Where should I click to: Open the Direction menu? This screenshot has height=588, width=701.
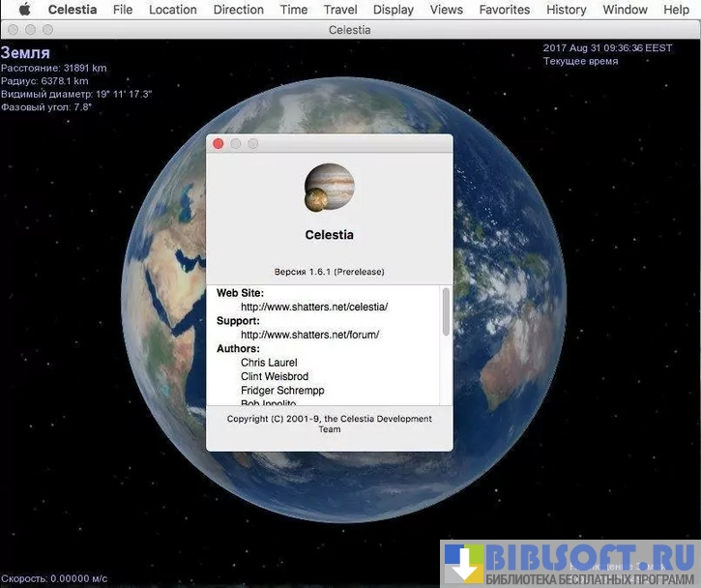[x=238, y=10]
